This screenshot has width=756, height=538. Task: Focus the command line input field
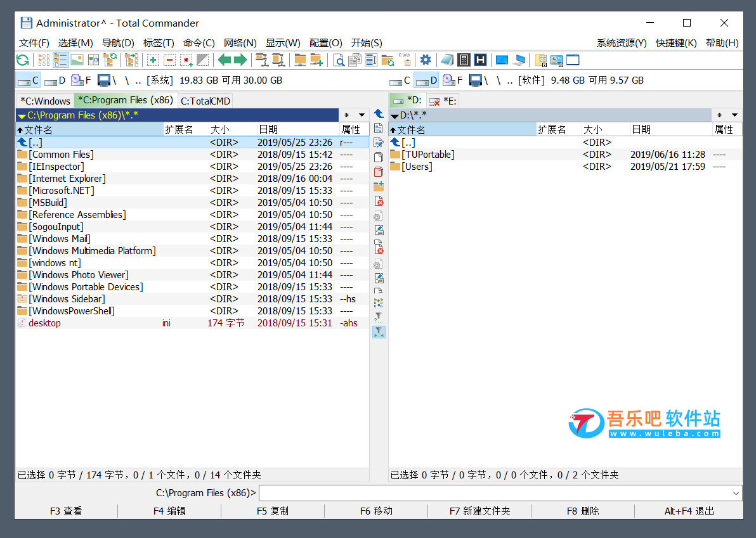[x=495, y=493]
